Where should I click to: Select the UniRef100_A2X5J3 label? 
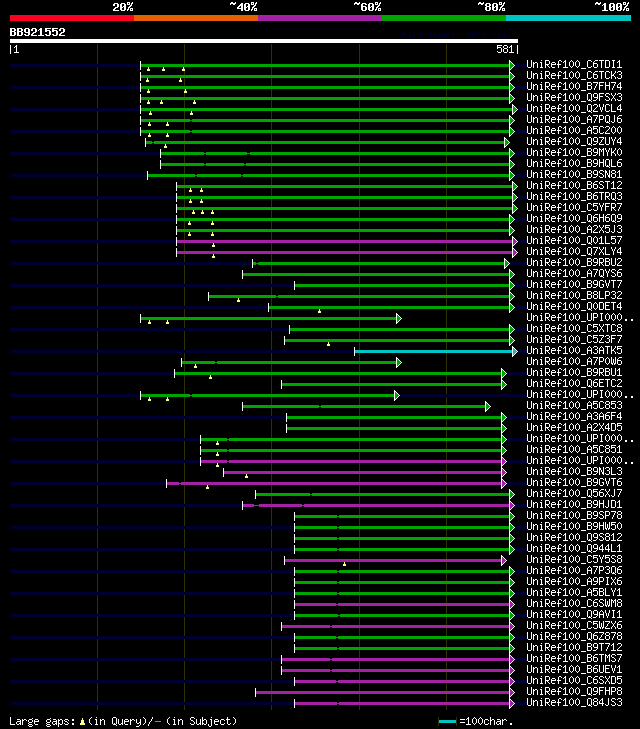pos(574,229)
